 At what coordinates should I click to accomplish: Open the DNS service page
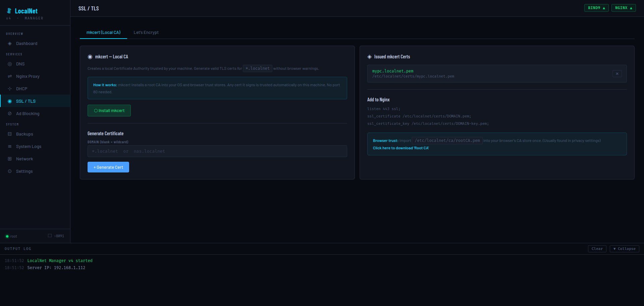tap(35, 64)
